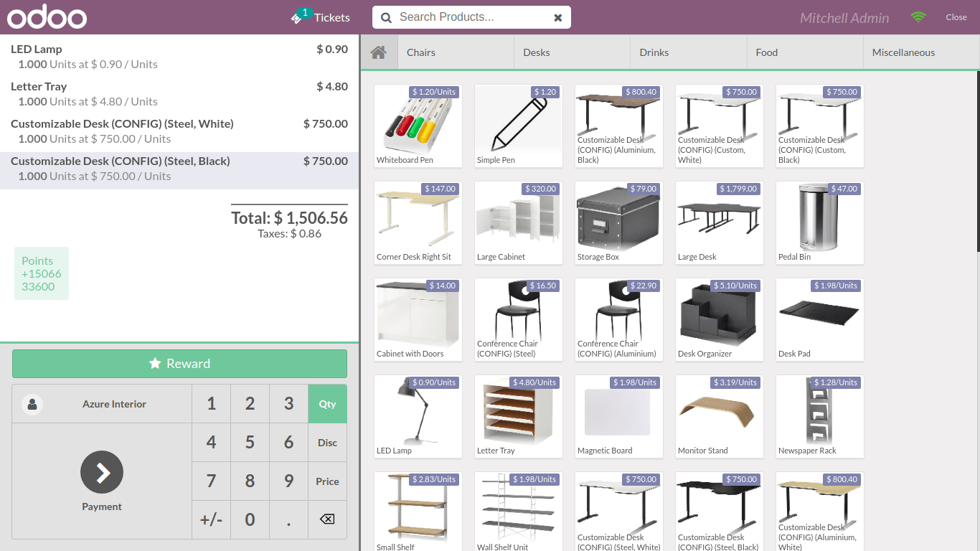Screen dimensions: 980x551
Task: Add Conference Chair (Aluminium) product
Action: 619,320
